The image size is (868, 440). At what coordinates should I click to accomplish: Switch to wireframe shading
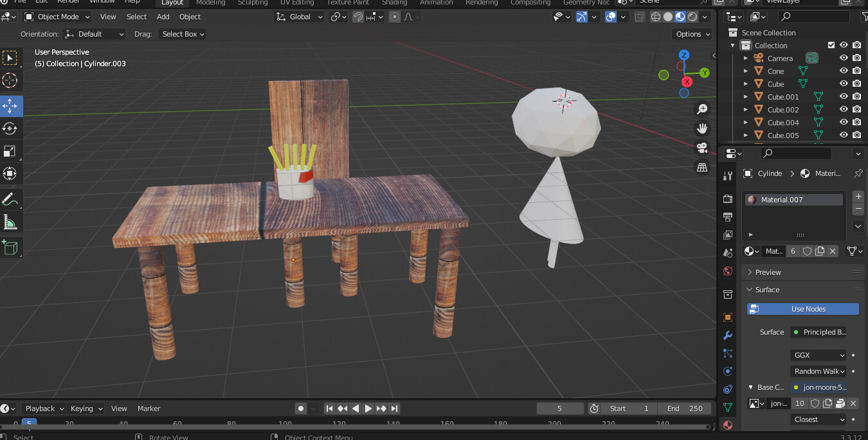click(x=656, y=17)
